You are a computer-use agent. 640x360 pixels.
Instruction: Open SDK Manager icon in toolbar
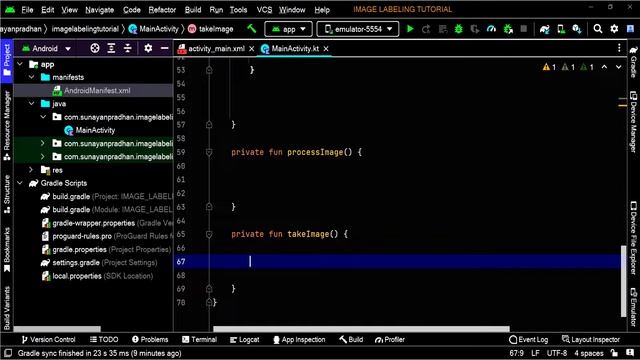[x=577, y=29]
